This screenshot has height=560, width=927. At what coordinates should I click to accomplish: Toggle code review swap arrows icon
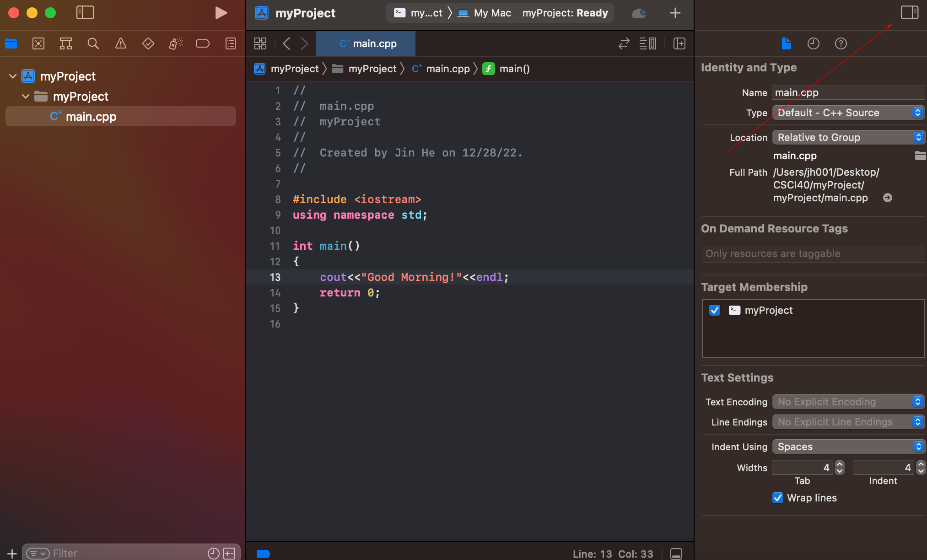[x=624, y=43]
